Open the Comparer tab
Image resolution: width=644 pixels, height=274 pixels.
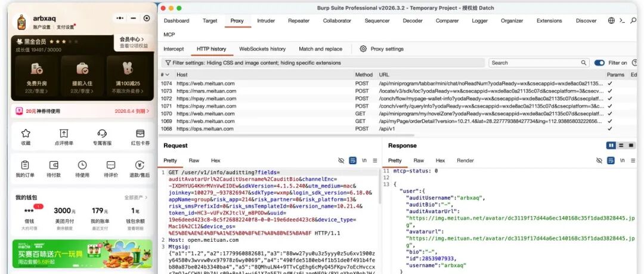pos(447,20)
